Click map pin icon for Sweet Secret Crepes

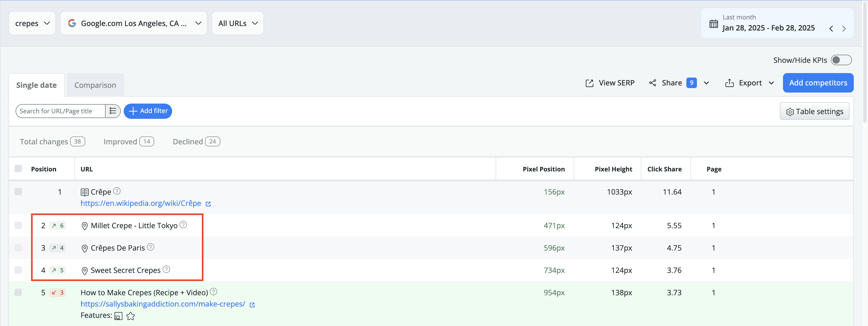[x=84, y=271]
